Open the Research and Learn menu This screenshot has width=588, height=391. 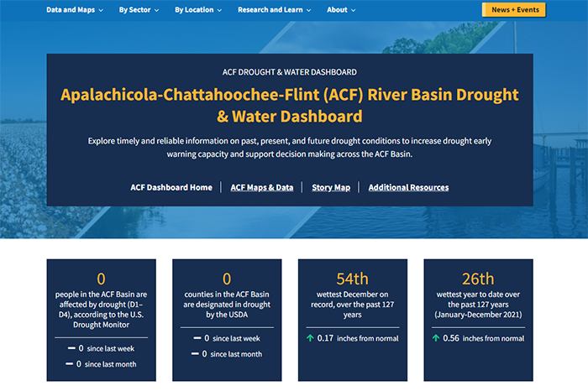tap(274, 10)
